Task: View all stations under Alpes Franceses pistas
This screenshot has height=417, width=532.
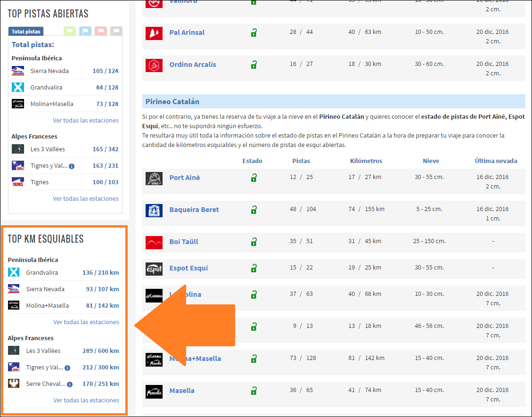Action: click(x=85, y=198)
